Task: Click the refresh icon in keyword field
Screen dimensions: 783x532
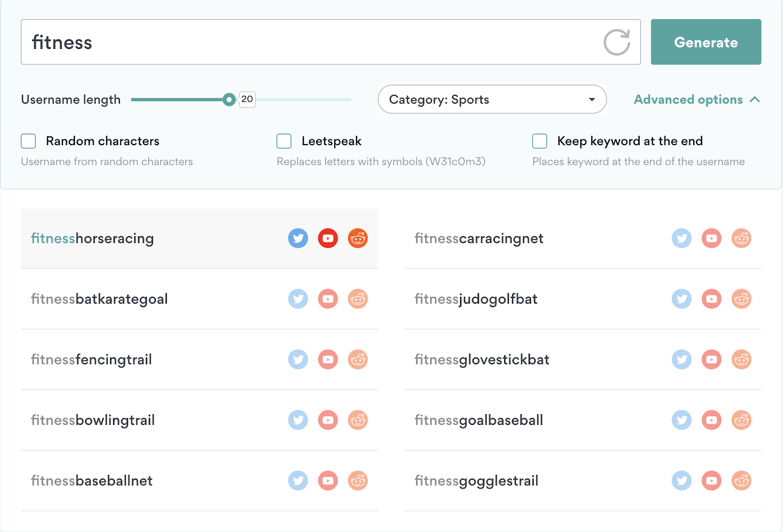Action: point(617,43)
